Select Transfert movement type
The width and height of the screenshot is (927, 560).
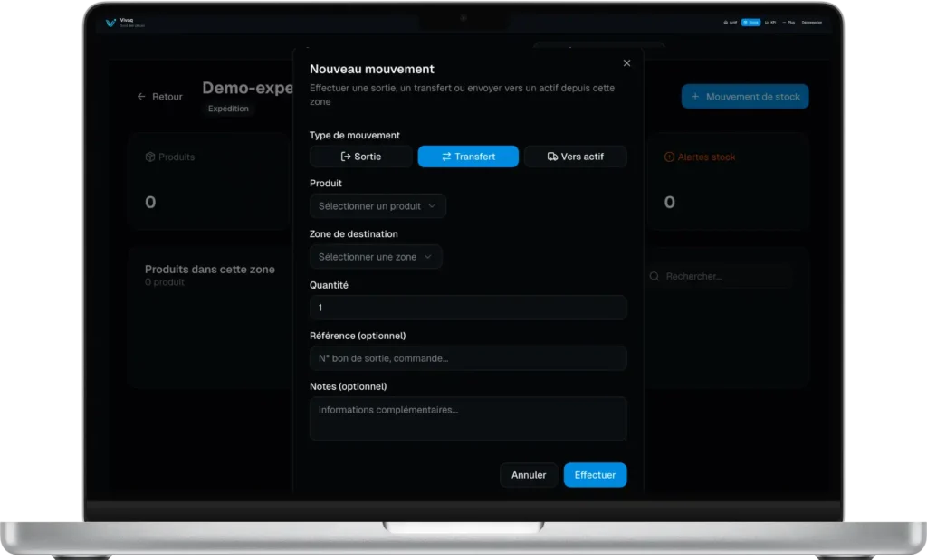468,157
